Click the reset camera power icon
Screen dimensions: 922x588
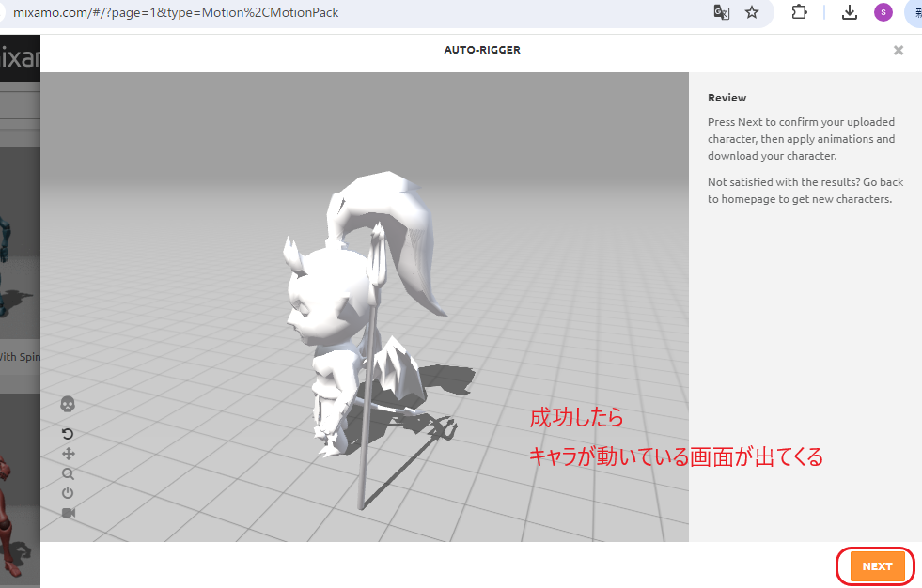68,493
